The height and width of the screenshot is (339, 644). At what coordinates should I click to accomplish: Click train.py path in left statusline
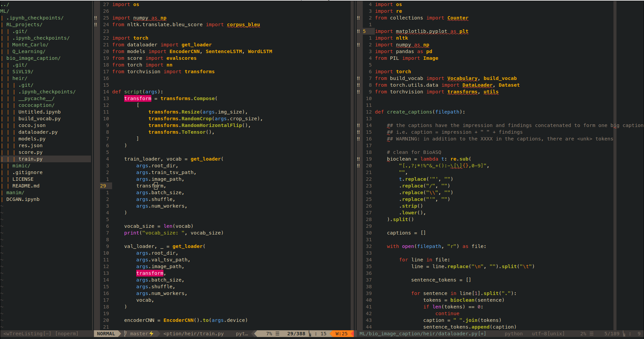[193, 334]
